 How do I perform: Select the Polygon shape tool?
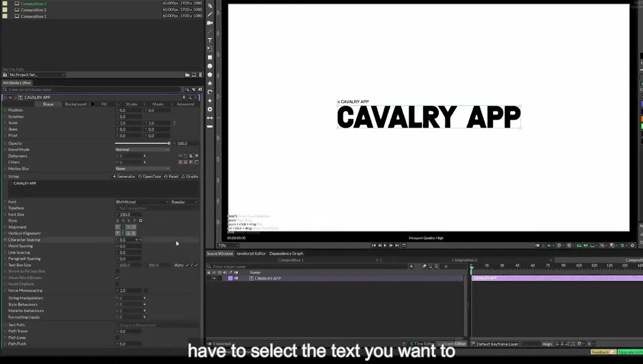click(x=210, y=75)
